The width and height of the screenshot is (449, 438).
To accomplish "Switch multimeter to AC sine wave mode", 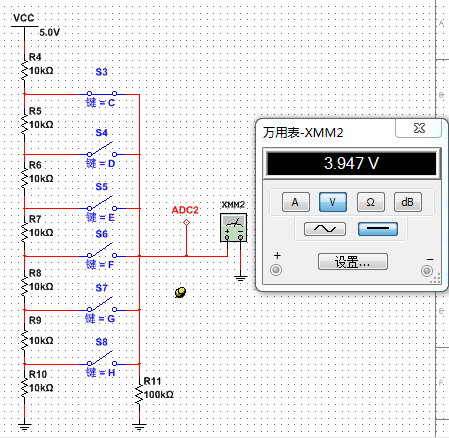I will click(x=325, y=229).
